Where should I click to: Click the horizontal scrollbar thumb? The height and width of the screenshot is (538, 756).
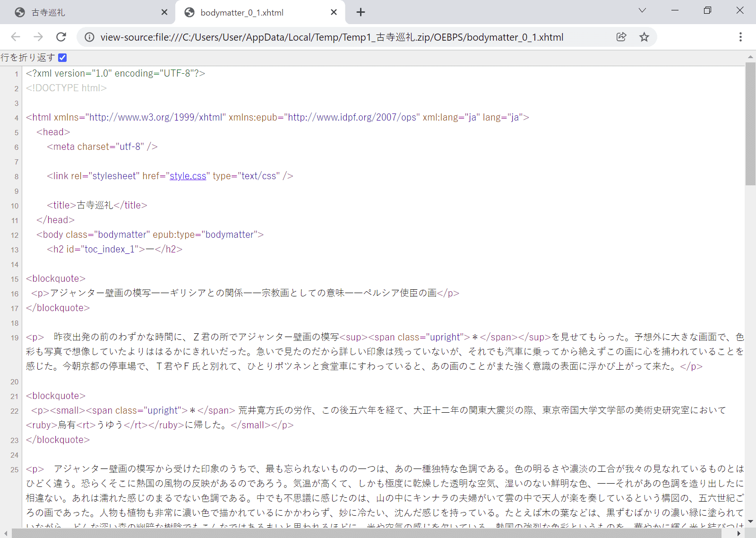(366, 533)
